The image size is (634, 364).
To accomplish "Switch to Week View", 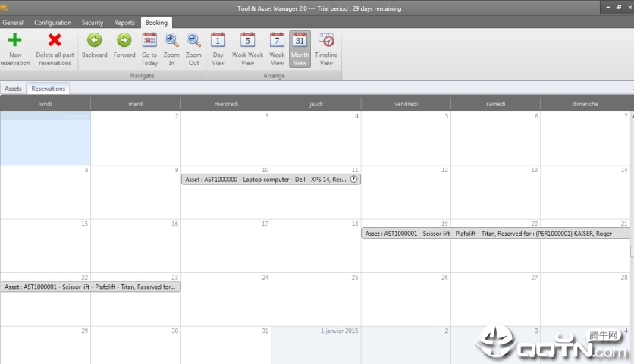I will tap(277, 49).
